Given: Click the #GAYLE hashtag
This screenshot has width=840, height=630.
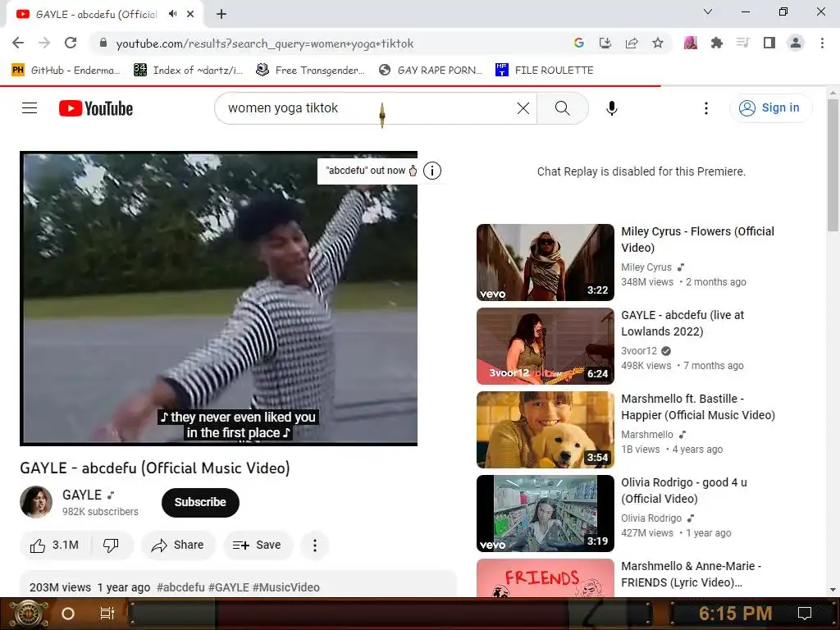Looking at the screenshot, I should [x=229, y=587].
